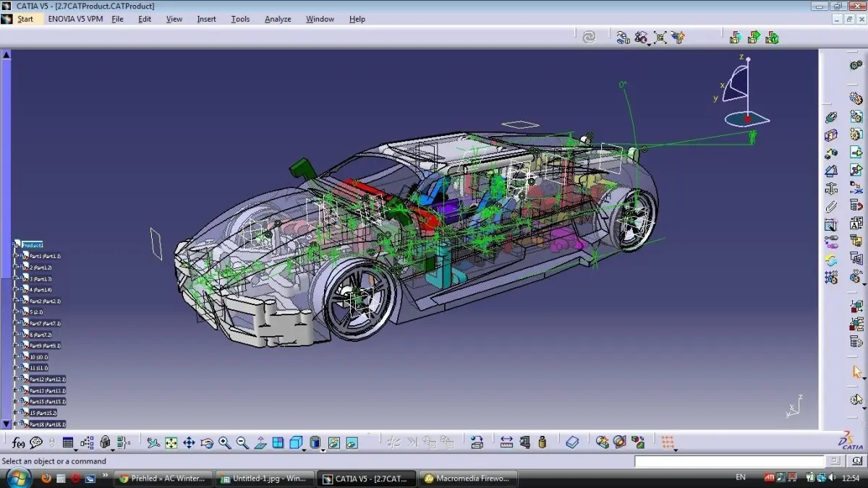Click the Assembly Design gears workbench icon

856,65
